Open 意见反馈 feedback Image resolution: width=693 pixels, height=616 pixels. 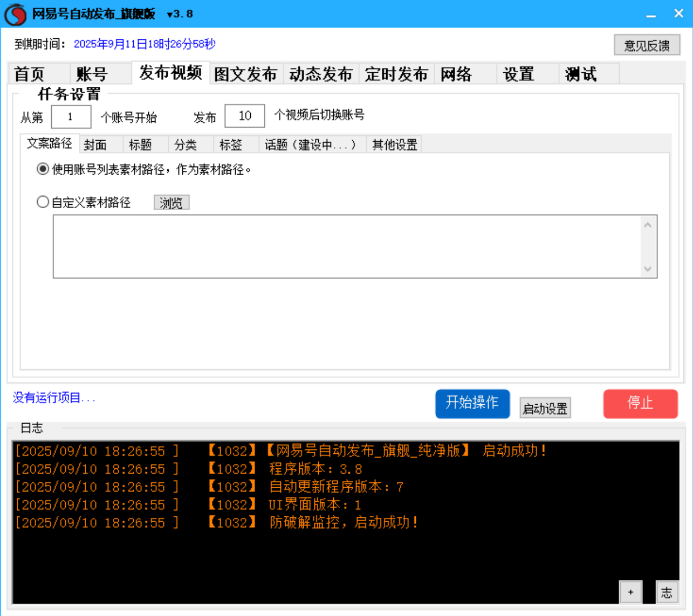point(647,45)
